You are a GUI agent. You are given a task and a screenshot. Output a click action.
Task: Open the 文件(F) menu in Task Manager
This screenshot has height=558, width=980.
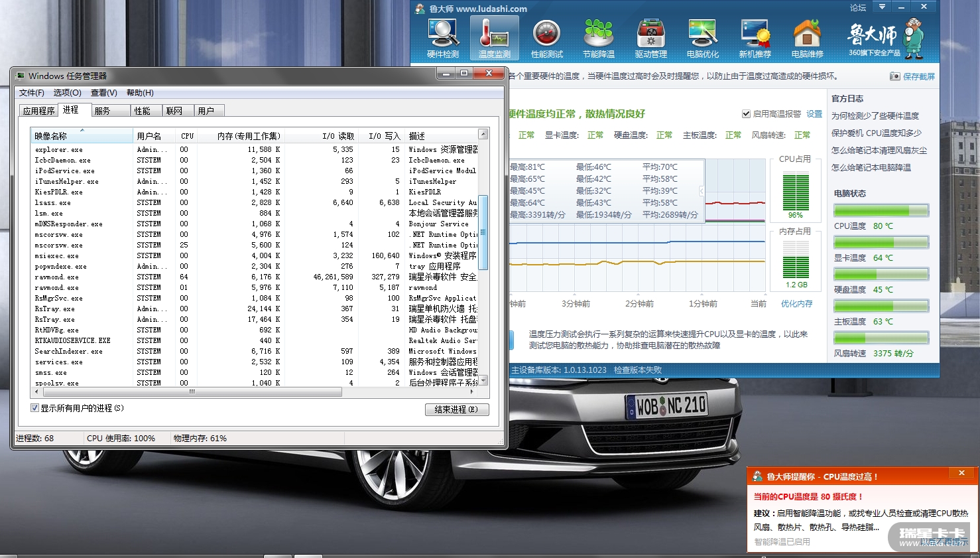(x=32, y=93)
